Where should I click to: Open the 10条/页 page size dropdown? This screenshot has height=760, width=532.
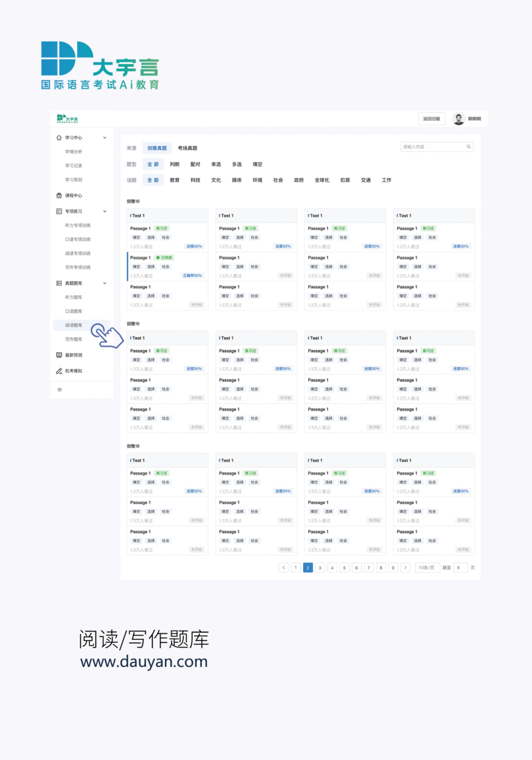[427, 568]
